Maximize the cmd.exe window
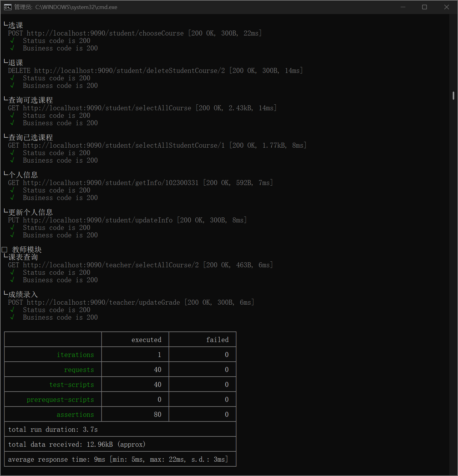The height and width of the screenshot is (476, 458). [x=424, y=7]
